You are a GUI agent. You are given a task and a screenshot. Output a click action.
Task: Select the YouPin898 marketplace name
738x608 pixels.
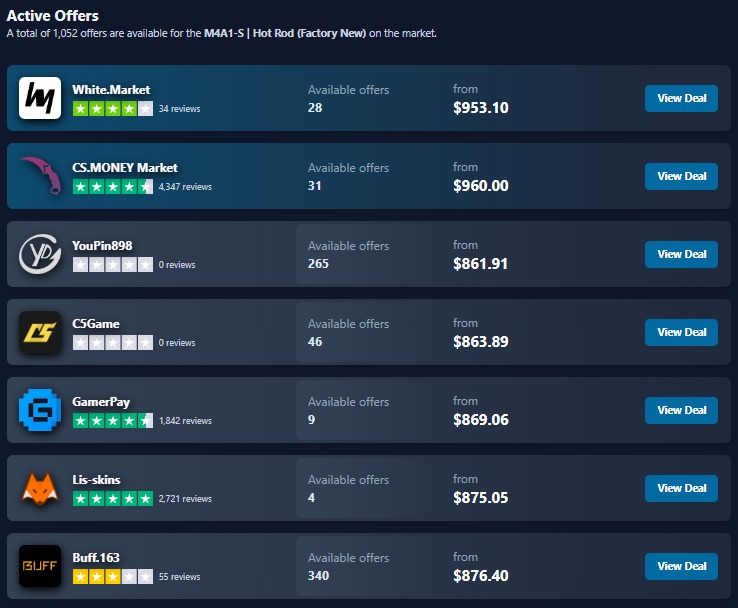coord(102,246)
